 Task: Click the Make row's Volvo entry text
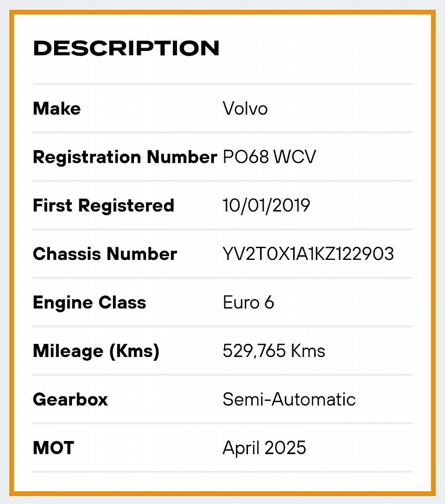point(245,109)
